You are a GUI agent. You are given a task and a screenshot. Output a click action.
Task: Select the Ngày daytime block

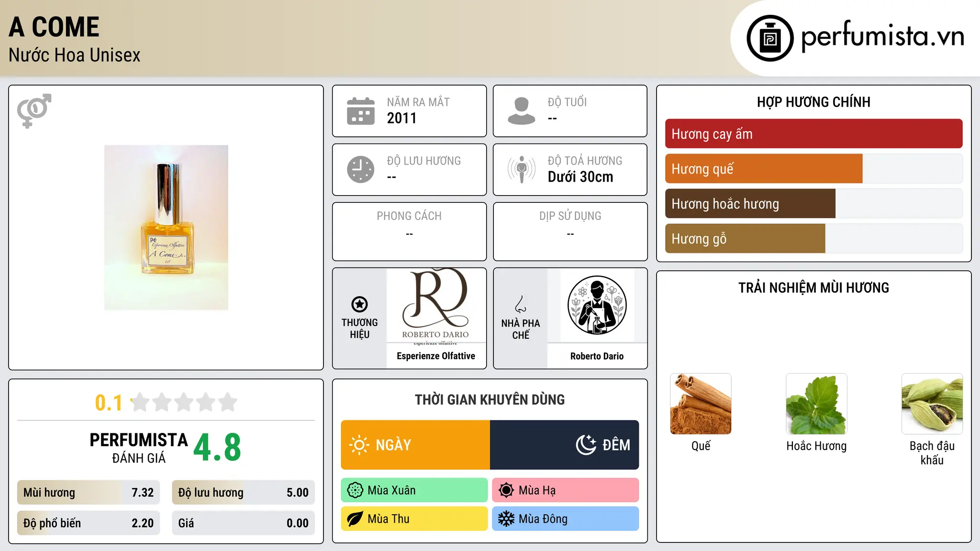415,445
